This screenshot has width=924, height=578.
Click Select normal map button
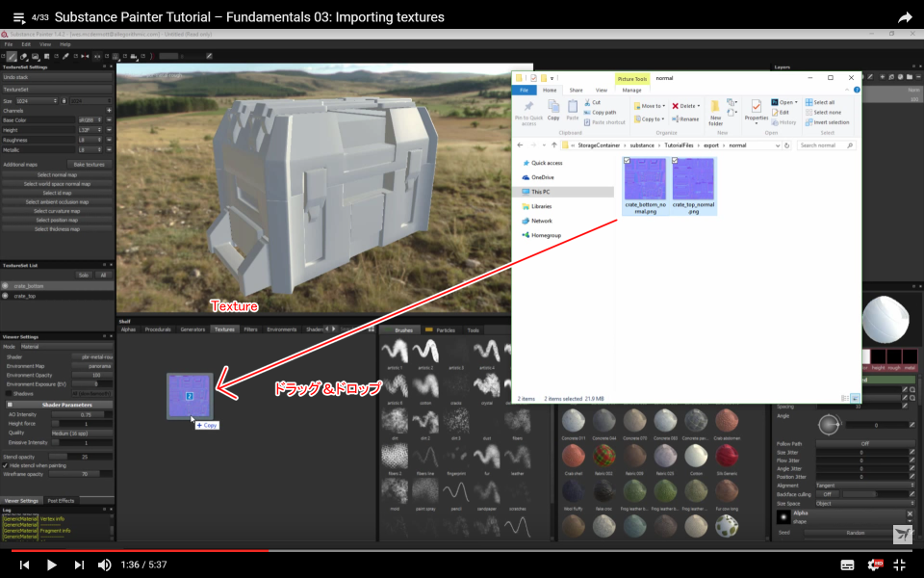coord(57,174)
